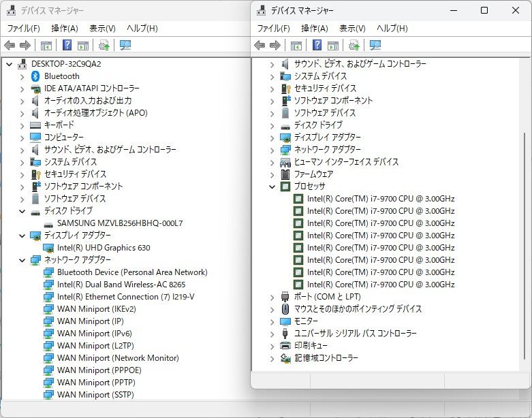Expand ユニバーサル シリアル バス コントローラー
The height and width of the screenshot is (418, 532).
[272, 334]
